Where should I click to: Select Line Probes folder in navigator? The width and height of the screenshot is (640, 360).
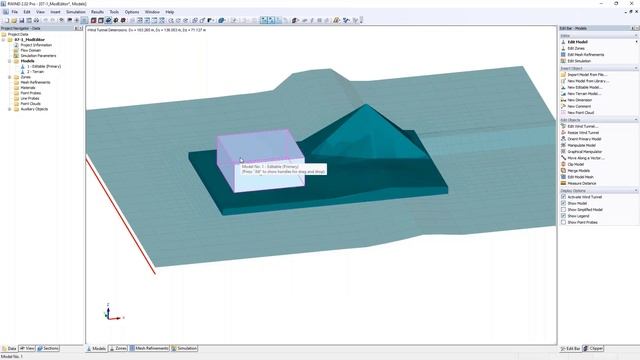(30, 98)
